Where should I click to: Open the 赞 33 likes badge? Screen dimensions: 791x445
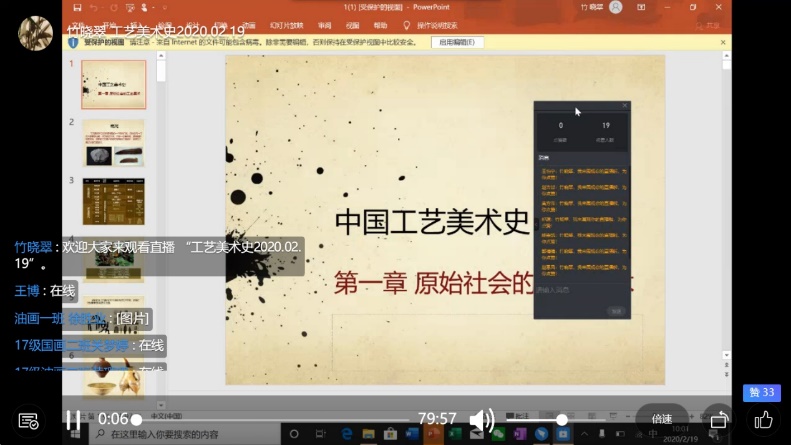(761, 393)
